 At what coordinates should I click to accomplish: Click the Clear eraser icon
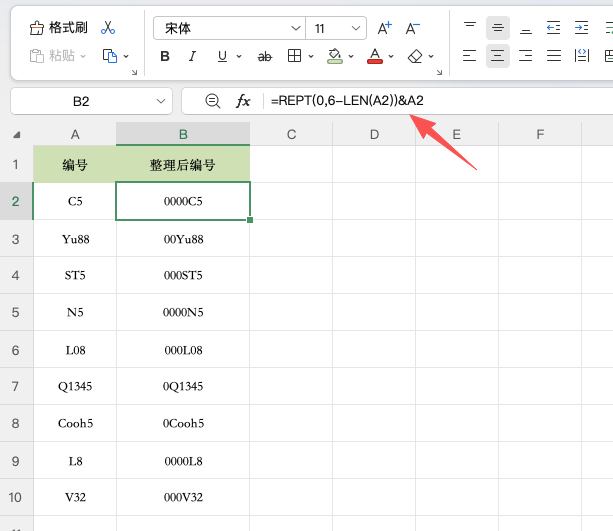[415, 56]
